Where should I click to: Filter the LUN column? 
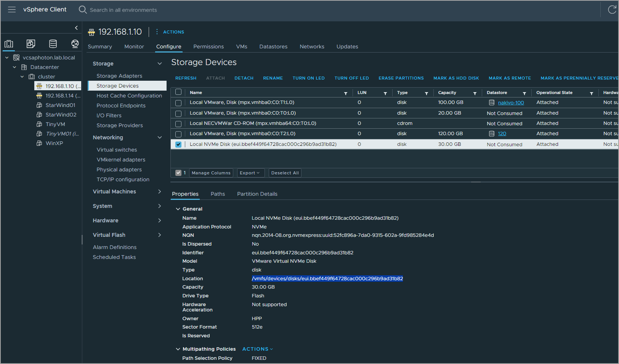click(385, 93)
